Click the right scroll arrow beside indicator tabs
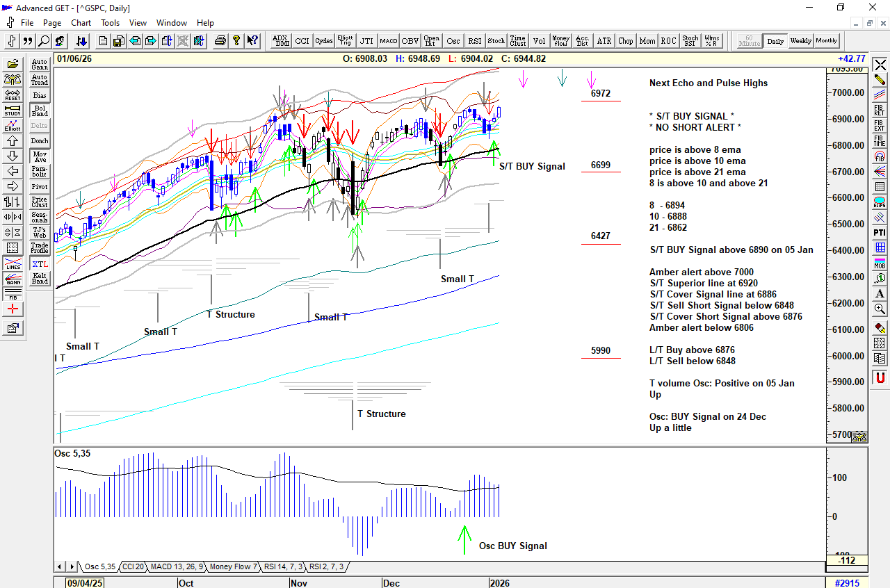This screenshot has height=588, width=890. point(70,567)
